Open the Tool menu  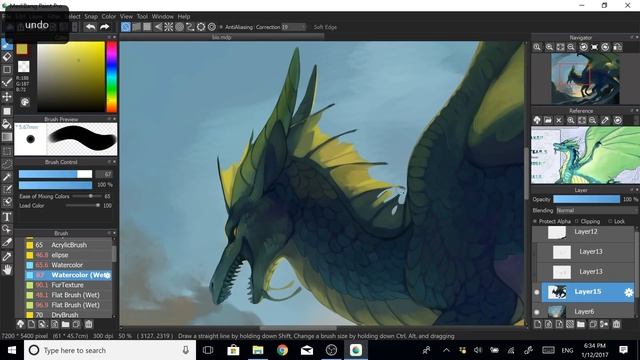click(142, 17)
